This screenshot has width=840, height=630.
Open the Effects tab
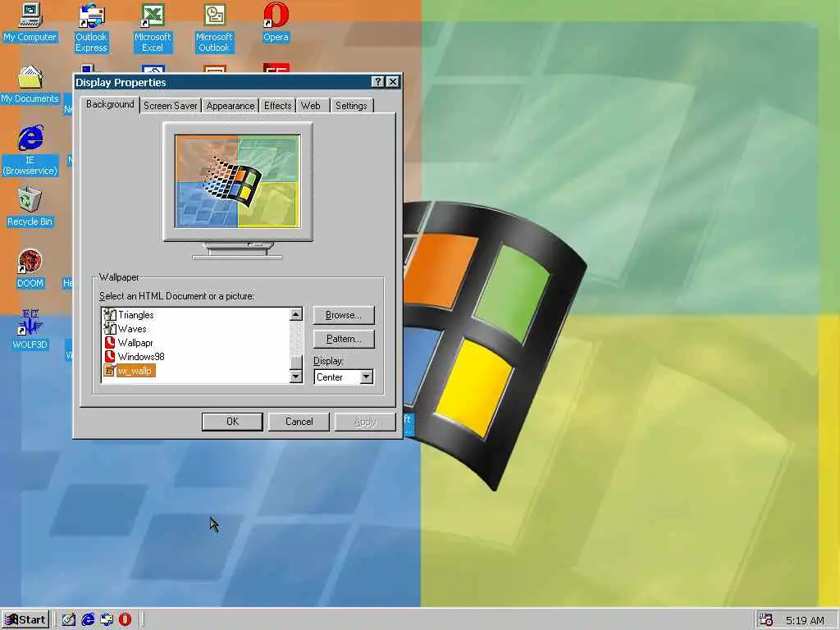(277, 106)
